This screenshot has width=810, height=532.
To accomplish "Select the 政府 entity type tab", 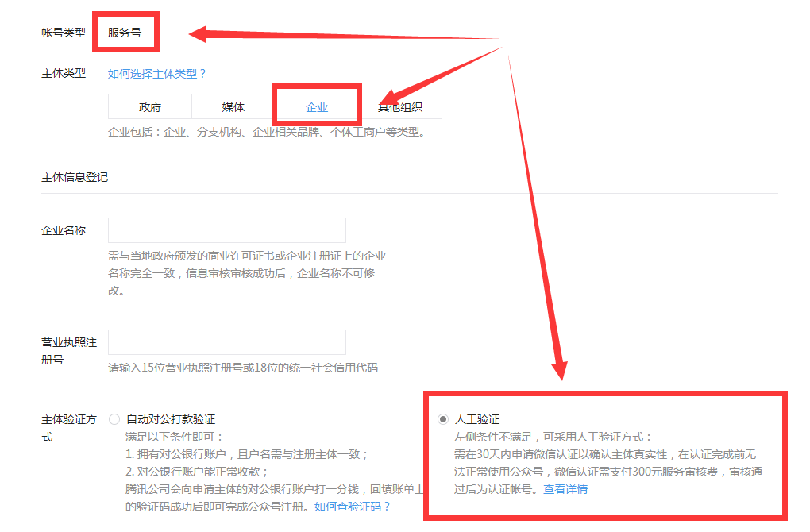I will [150, 107].
